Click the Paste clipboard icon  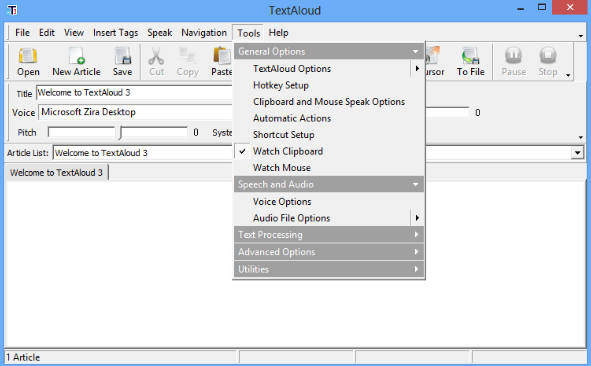[x=222, y=56]
